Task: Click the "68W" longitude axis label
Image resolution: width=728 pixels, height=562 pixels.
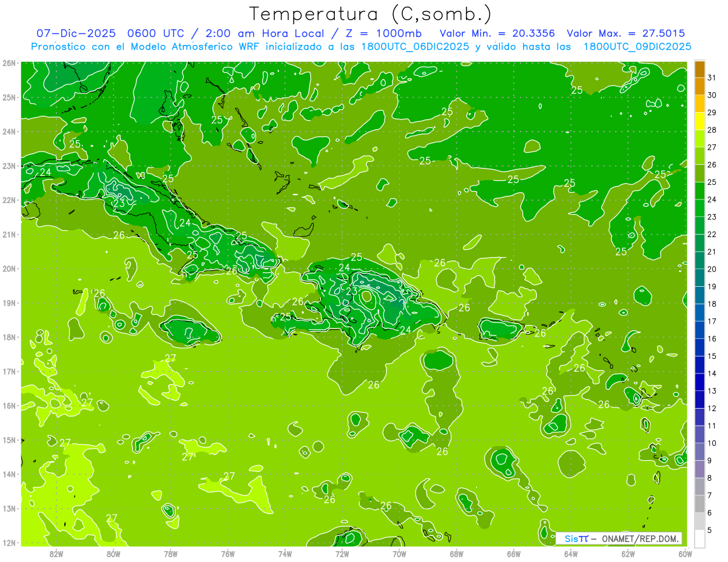Action: point(457,554)
